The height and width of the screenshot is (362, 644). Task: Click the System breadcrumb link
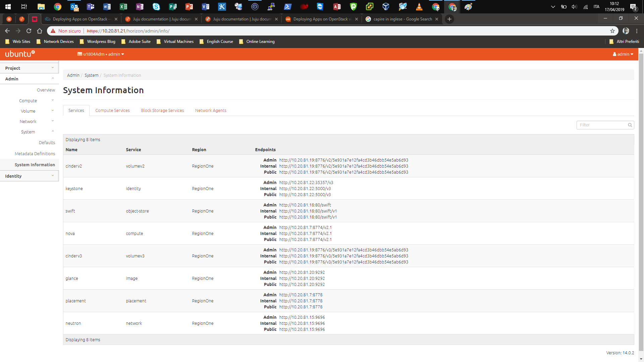point(91,75)
